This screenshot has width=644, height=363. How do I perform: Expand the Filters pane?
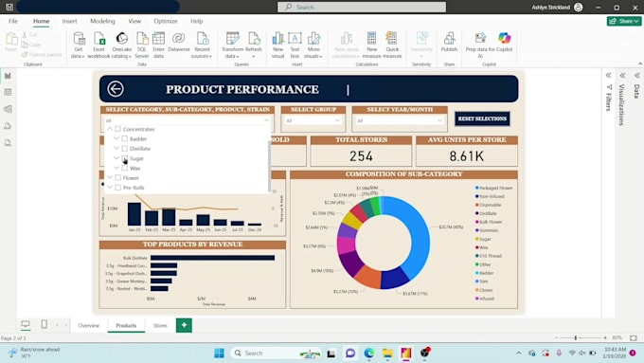click(x=608, y=75)
